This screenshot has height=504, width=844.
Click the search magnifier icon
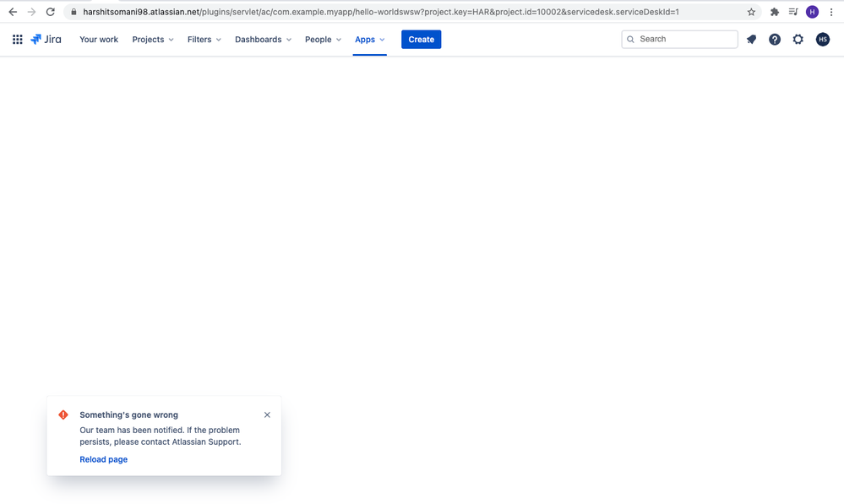click(630, 40)
